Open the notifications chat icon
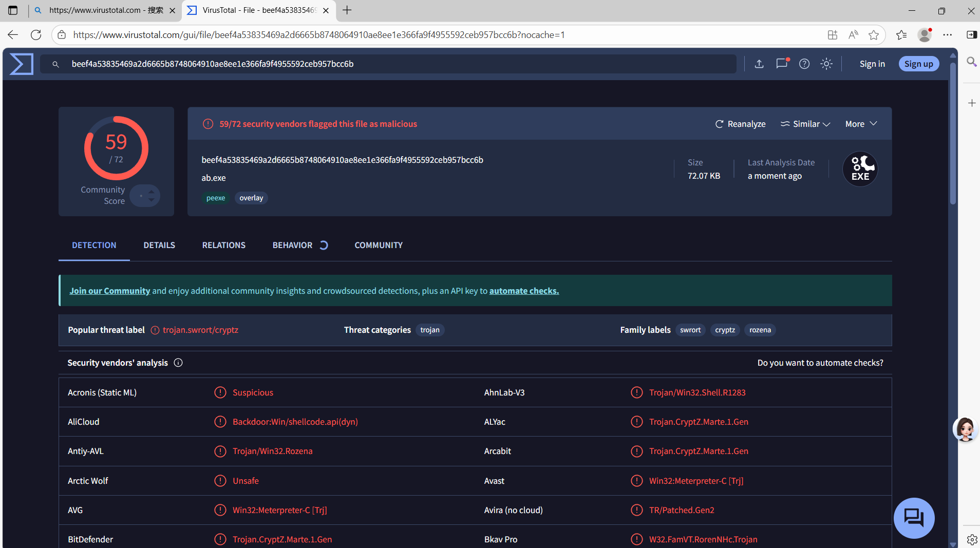The height and width of the screenshot is (548, 980). pos(782,64)
